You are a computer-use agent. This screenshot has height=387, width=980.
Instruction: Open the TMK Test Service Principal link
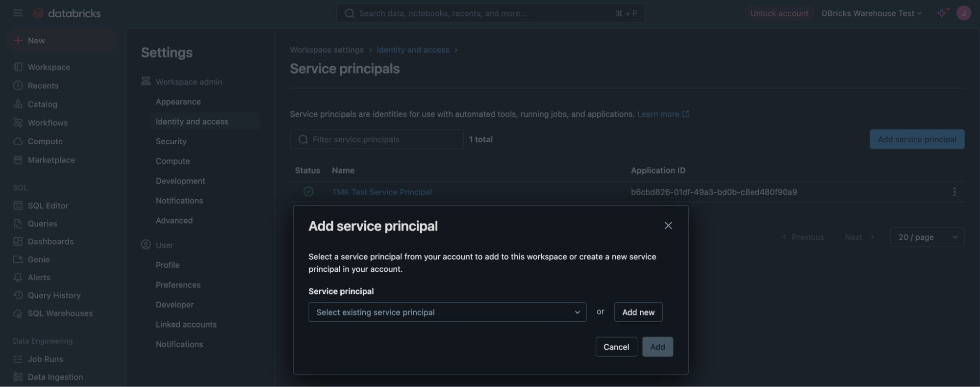point(381,192)
